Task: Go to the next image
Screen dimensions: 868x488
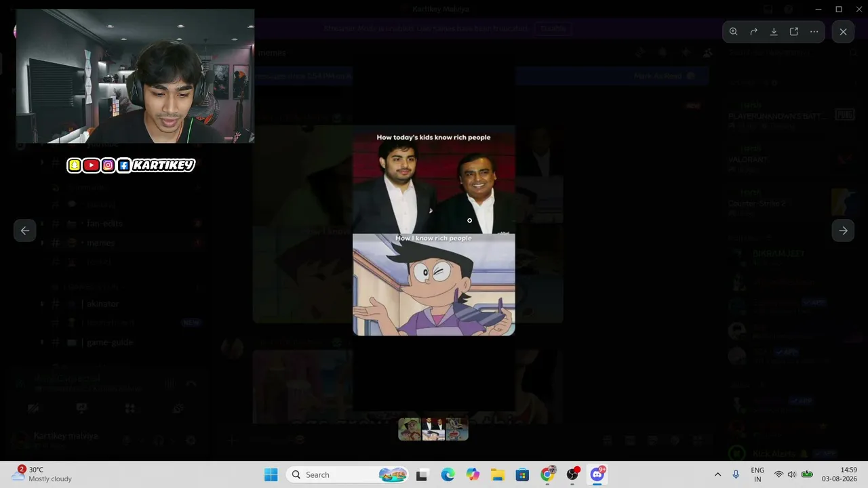Action: click(843, 230)
